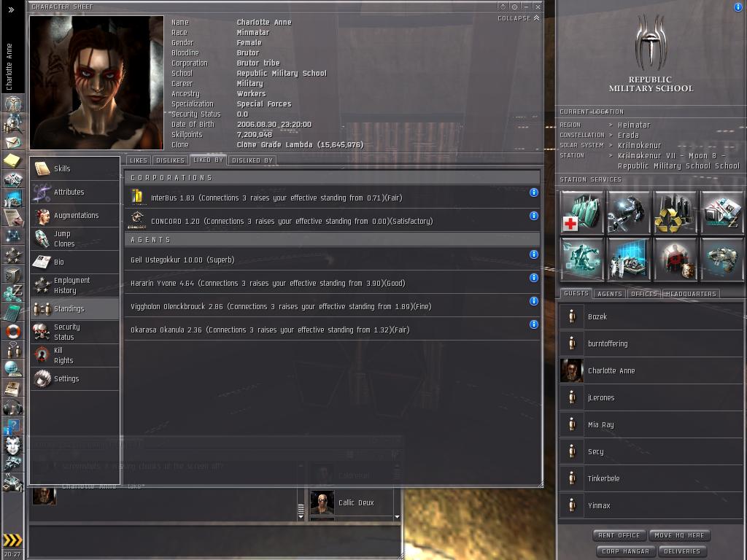This screenshot has width=747, height=560.
Task: Open the station Agents tab
Action: (x=609, y=294)
